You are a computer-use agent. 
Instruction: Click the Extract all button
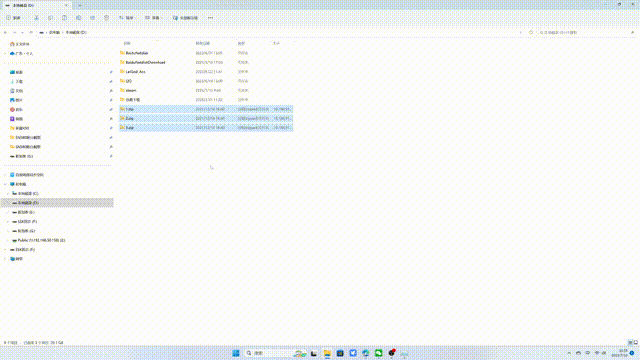click(185, 18)
